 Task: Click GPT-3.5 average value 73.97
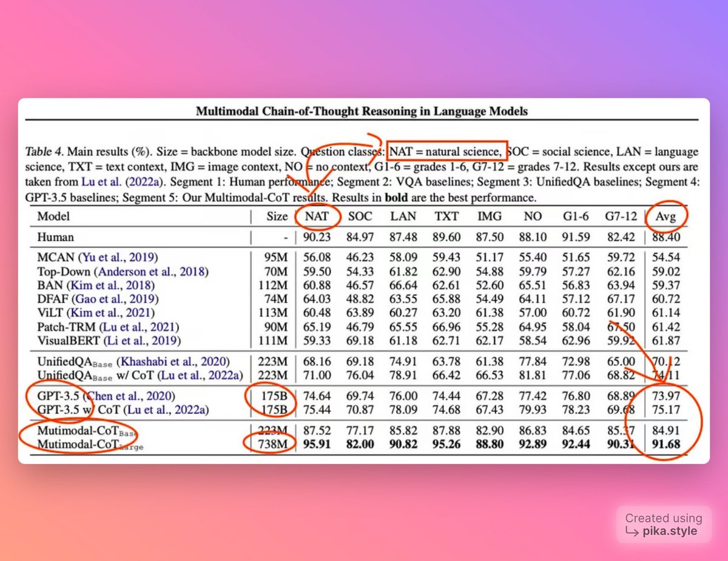click(665, 396)
